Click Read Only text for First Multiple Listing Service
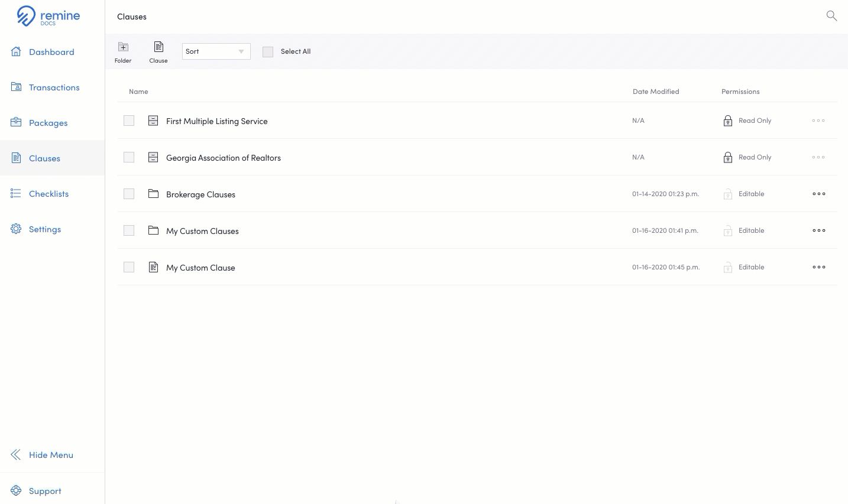The width and height of the screenshot is (848, 504). click(755, 121)
